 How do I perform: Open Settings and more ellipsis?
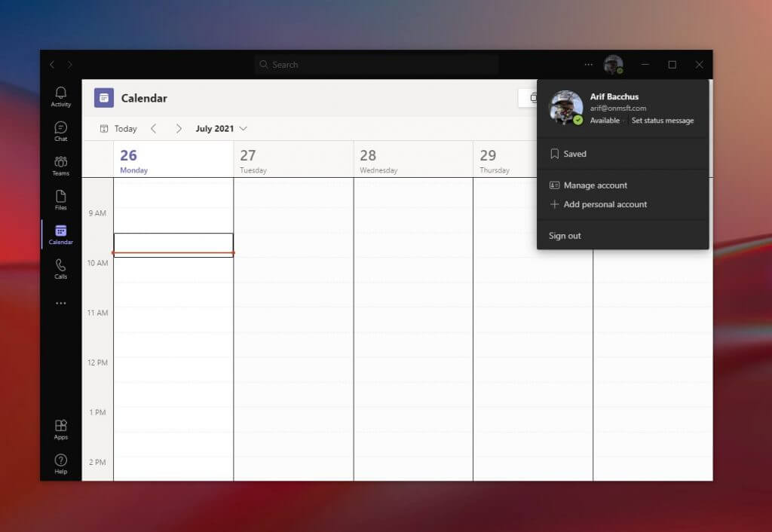coord(588,65)
